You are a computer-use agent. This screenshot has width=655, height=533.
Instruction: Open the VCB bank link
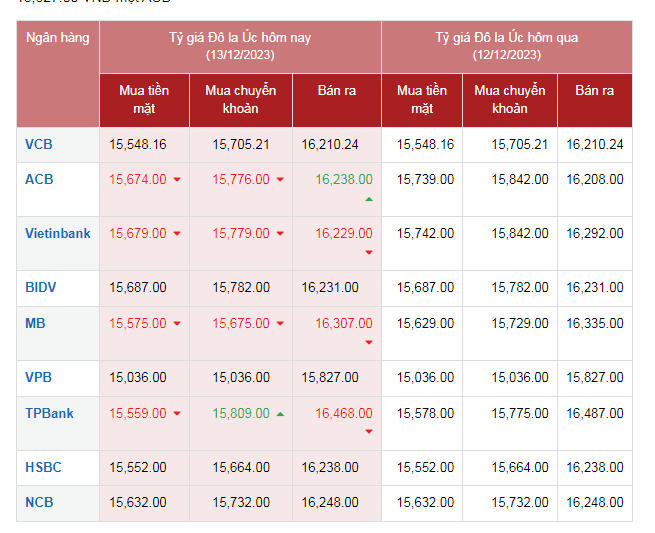click(x=39, y=144)
